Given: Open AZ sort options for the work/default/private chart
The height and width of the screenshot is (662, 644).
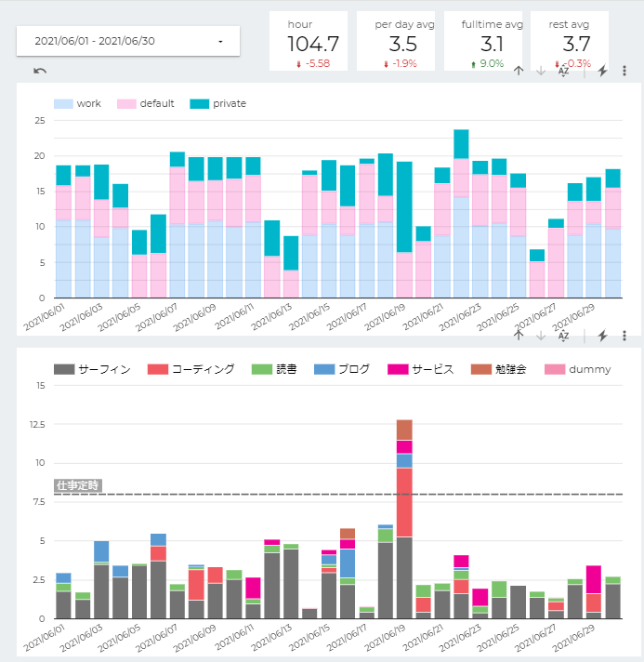Looking at the screenshot, I should coord(563,71).
